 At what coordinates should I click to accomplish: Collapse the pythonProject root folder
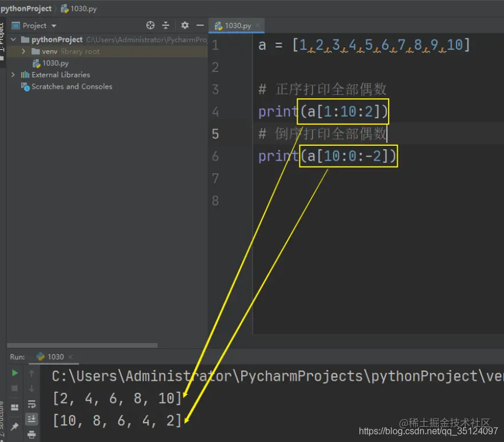(14, 39)
